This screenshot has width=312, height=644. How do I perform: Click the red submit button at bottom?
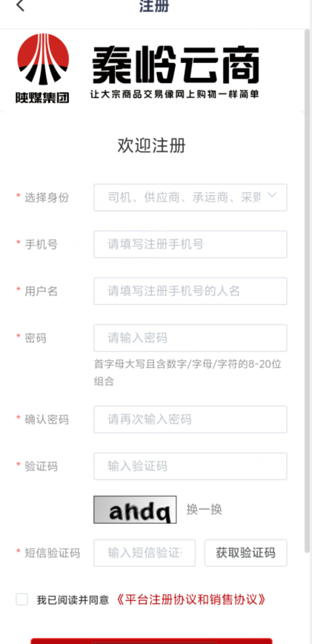152,641
